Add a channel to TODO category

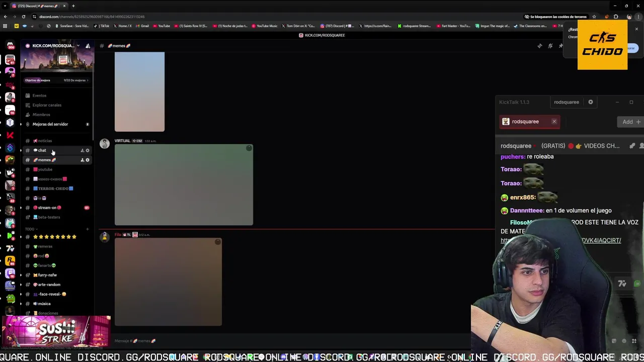pos(87,229)
